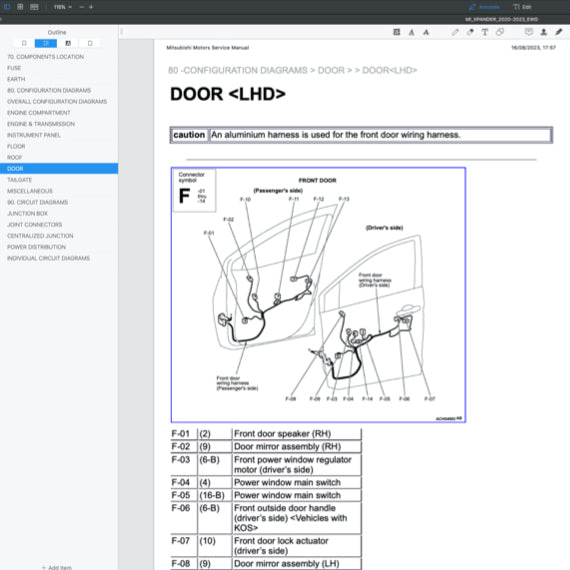This screenshot has height=570, width=570.
Task: Switch to page thumbnails grid view
Action: 20,7
